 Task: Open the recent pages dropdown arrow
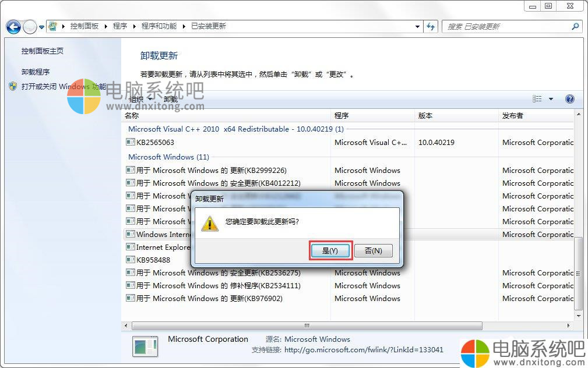[41, 27]
